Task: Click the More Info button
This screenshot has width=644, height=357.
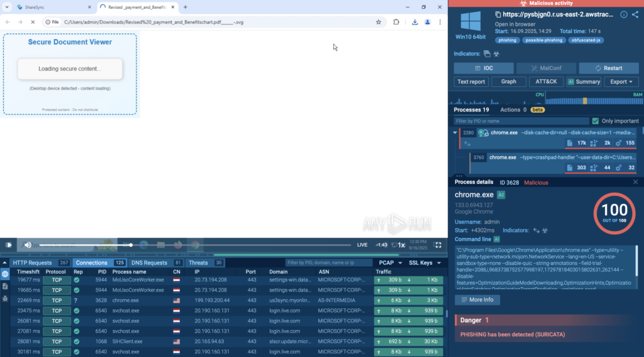Action: coord(477,300)
